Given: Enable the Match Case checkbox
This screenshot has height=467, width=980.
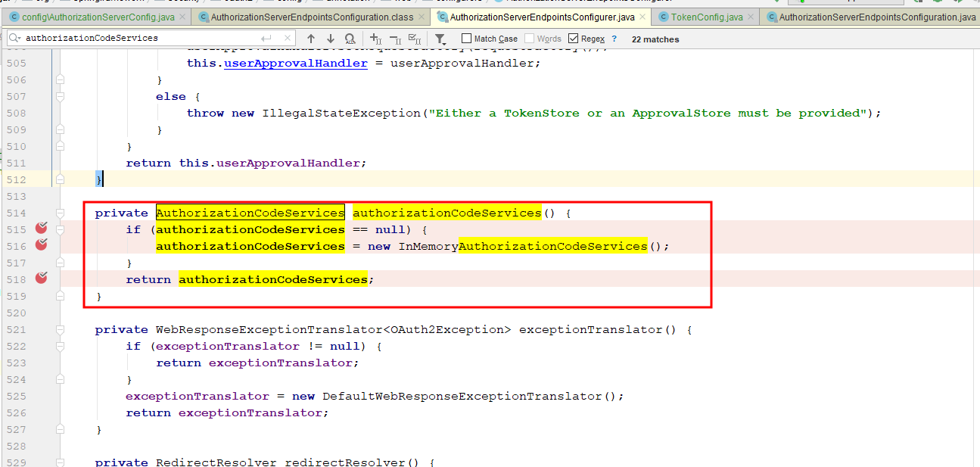Looking at the screenshot, I should tap(468, 39).
